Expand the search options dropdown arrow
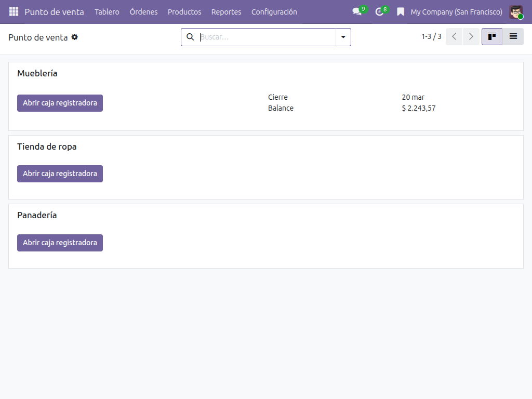This screenshot has height=399, width=532. (x=343, y=37)
